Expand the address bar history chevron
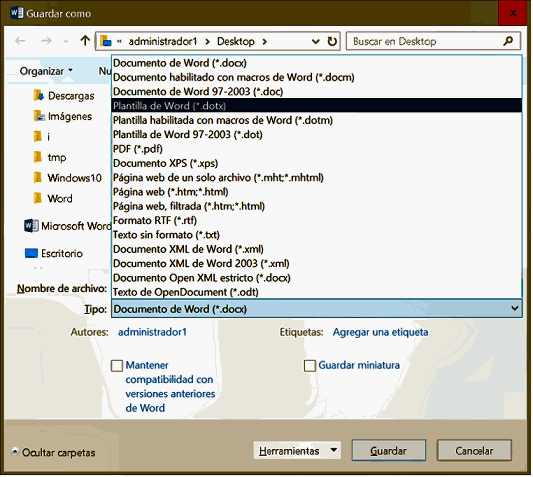 [315, 41]
